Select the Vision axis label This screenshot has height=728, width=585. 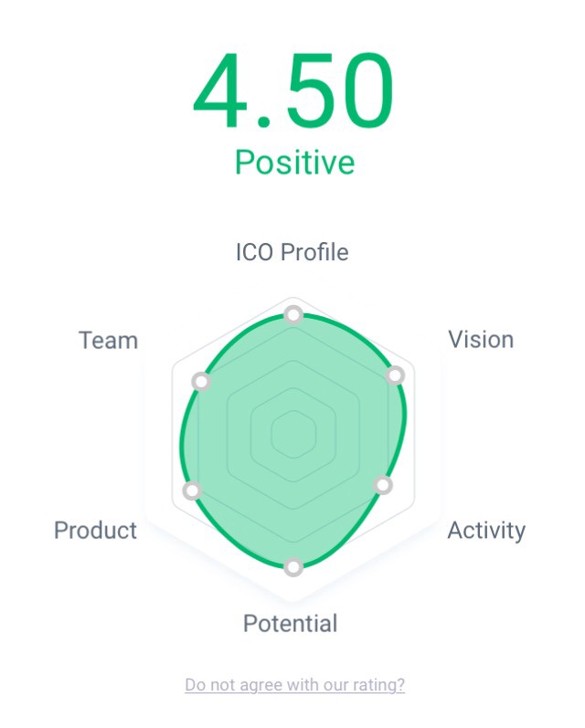click(x=481, y=340)
